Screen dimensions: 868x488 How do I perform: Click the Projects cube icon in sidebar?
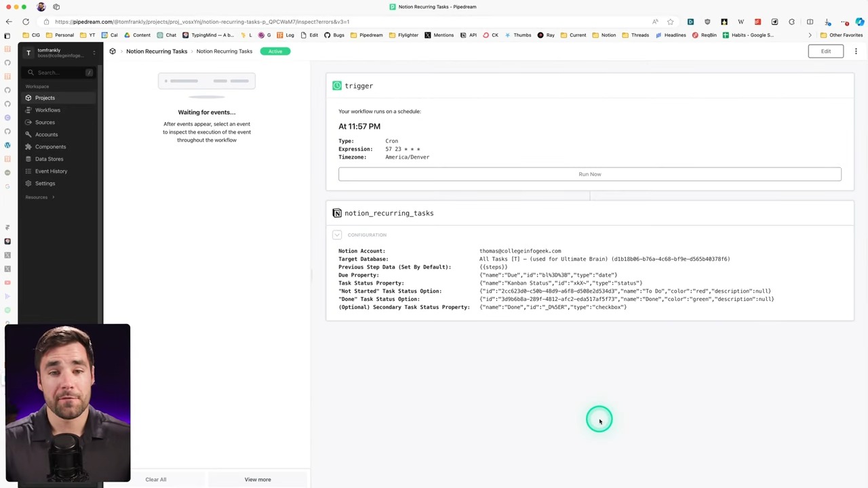28,98
